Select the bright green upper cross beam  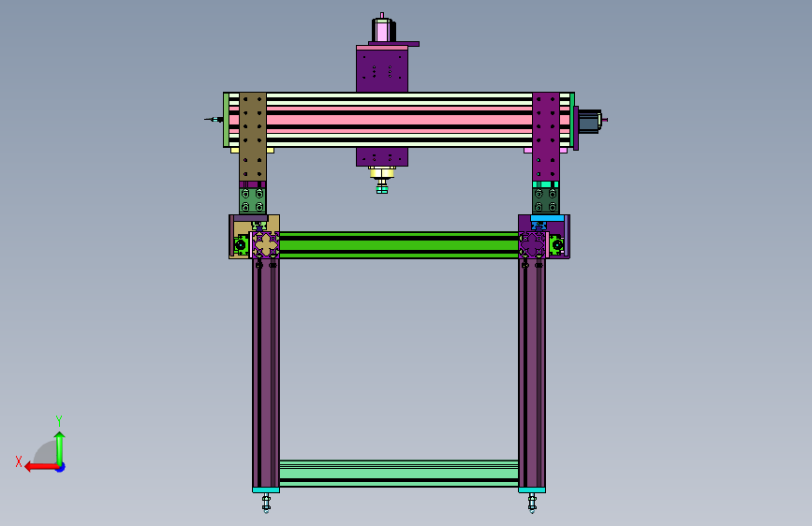click(399, 245)
